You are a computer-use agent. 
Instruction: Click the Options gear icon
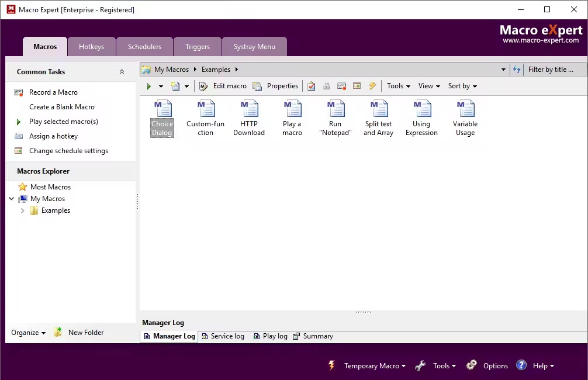(x=472, y=365)
